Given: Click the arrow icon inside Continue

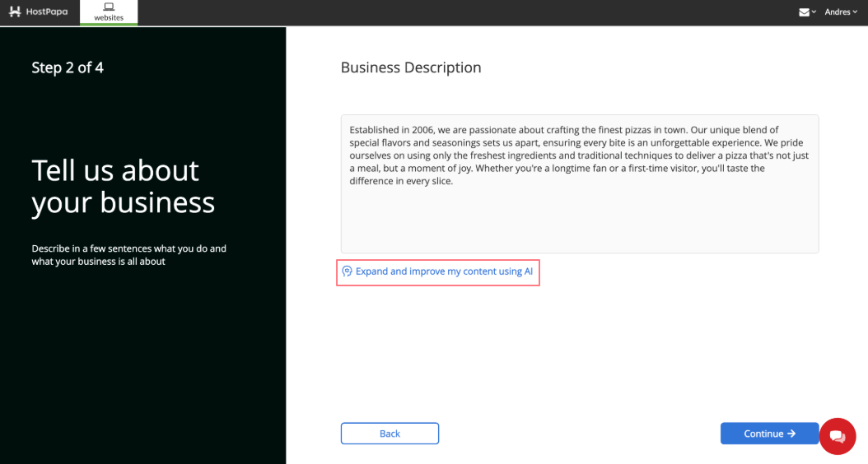Looking at the screenshot, I should tap(791, 434).
